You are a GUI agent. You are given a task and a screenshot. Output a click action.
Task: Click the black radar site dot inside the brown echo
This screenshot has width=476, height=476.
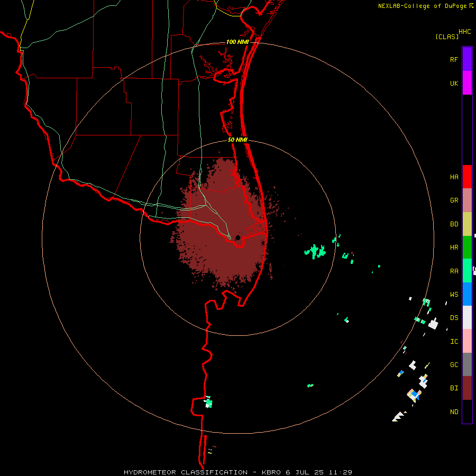coord(238,237)
